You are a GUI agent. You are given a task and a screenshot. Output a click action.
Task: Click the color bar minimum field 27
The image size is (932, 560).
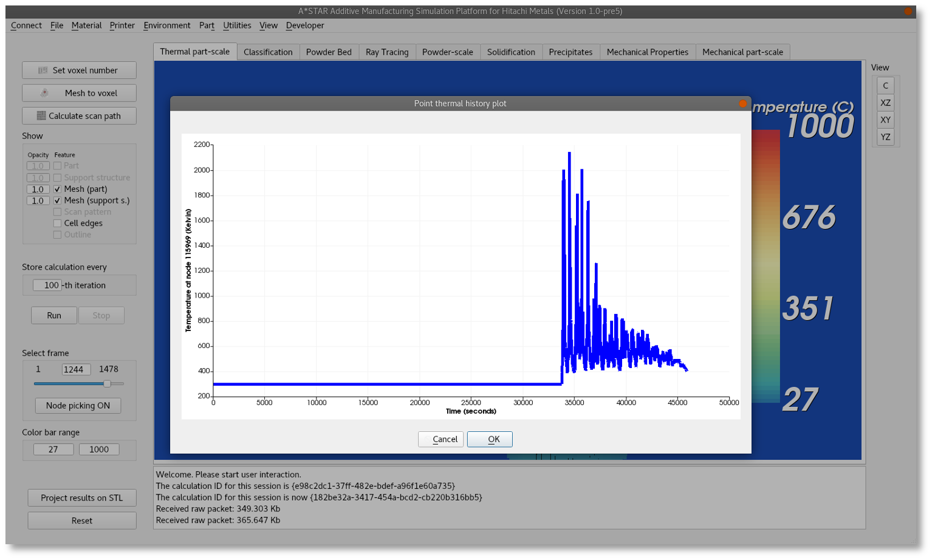coord(53,449)
